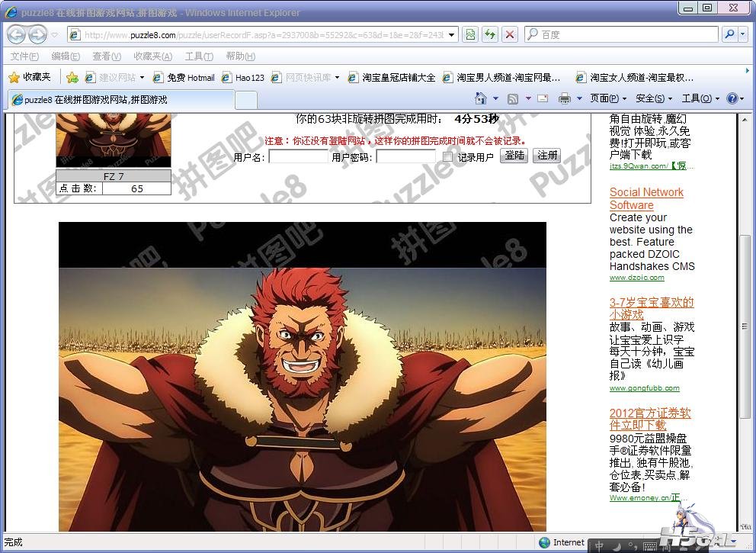Go back with the Back arrow button
756x553 pixels.
pos(16,35)
